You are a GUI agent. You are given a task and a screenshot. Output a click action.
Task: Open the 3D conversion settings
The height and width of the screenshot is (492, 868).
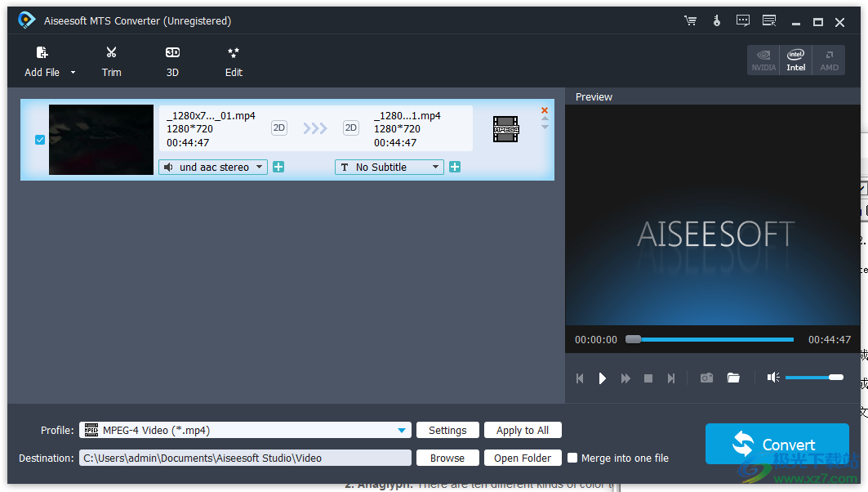(172, 60)
